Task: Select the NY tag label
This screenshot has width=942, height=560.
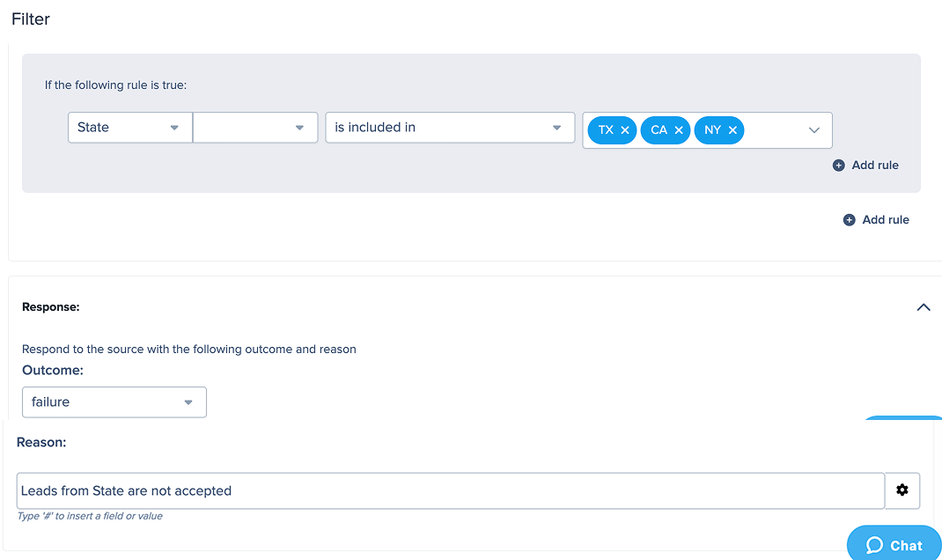Action: (712, 130)
